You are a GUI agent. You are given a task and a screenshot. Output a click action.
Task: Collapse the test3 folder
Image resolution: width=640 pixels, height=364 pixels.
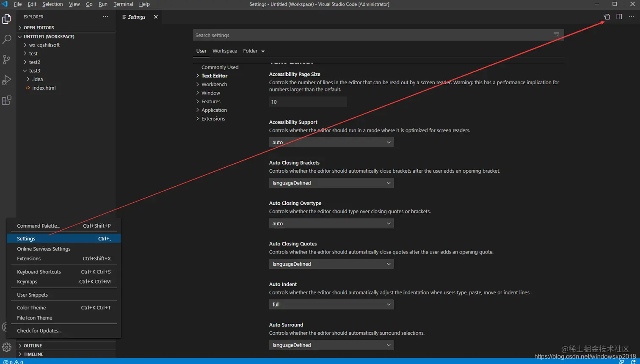(66, 71)
